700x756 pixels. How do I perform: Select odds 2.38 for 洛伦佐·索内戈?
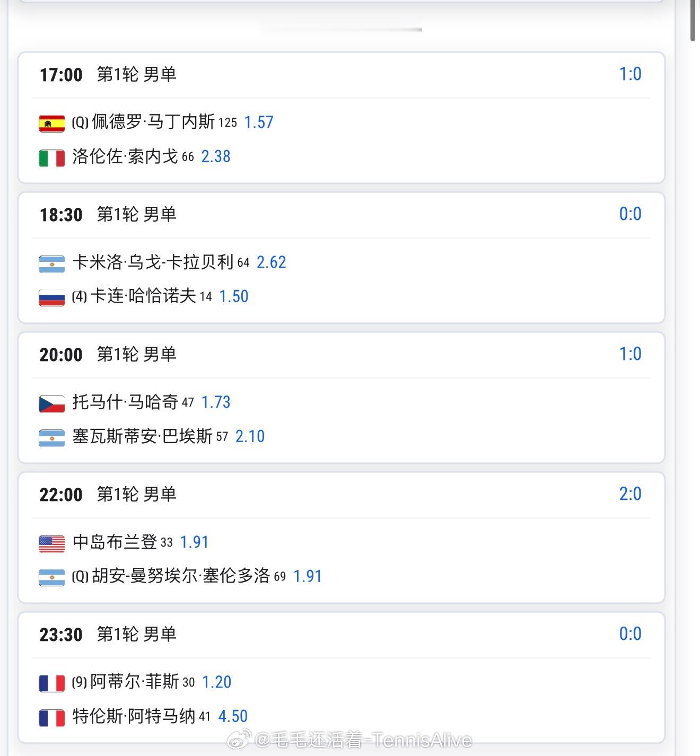point(216,156)
